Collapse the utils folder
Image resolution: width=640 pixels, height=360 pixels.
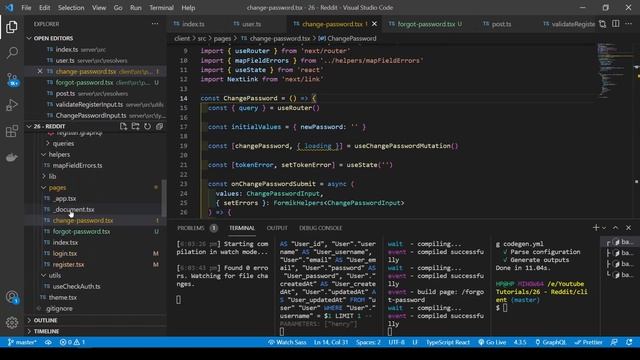tap(54, 276)
